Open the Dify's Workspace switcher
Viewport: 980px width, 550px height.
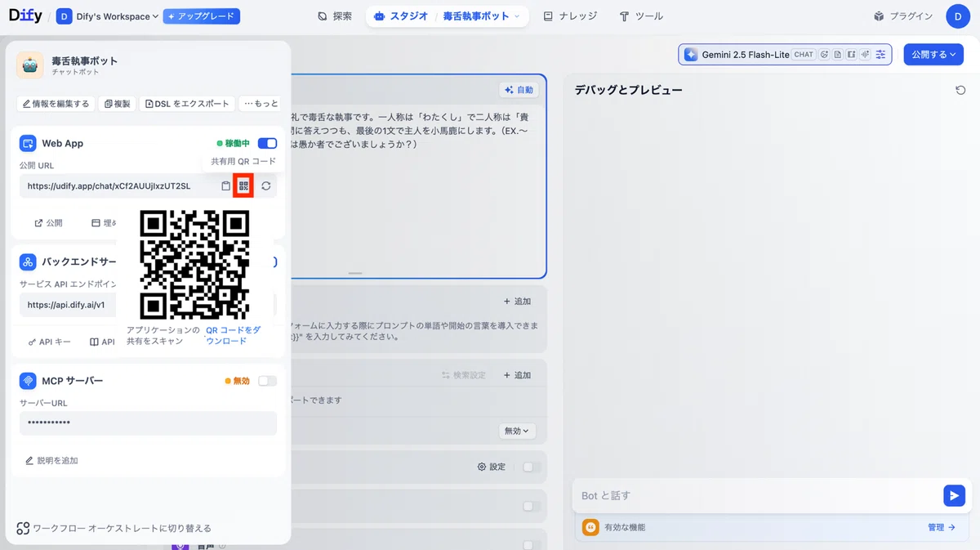(107, 16)
